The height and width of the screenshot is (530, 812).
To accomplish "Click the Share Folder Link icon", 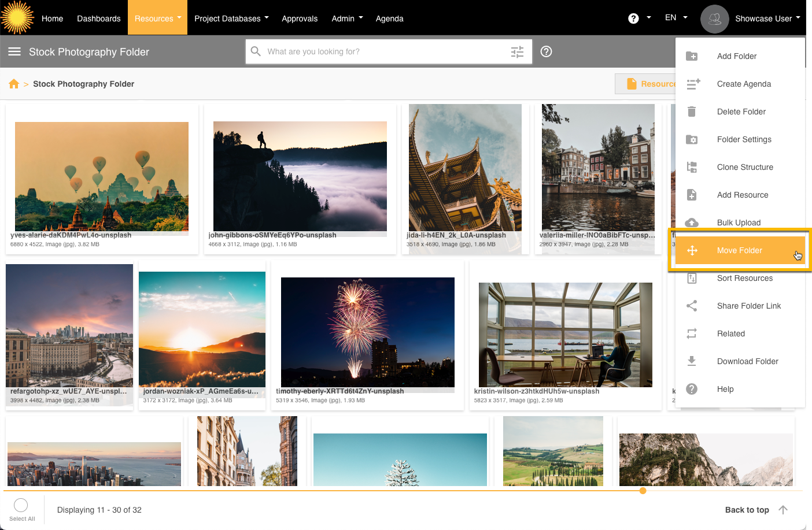I will click(x=692, y=306).
